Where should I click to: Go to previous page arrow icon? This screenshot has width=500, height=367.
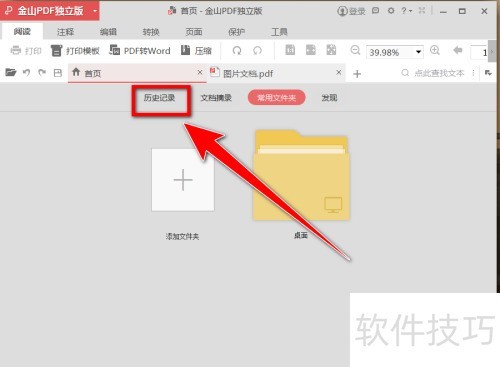point(458,50)
